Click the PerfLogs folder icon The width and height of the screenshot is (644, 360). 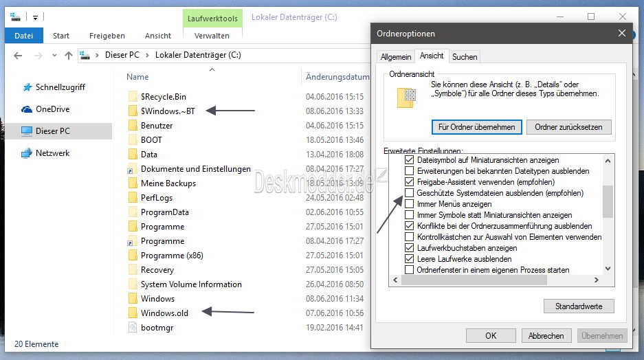pyautogui.click(x=133, y=197)
